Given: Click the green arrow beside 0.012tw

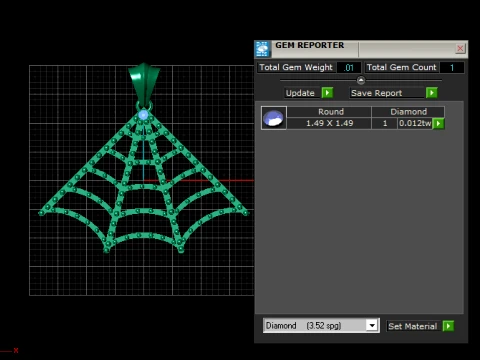Looking at the screenshot, I should coord(438,123).
